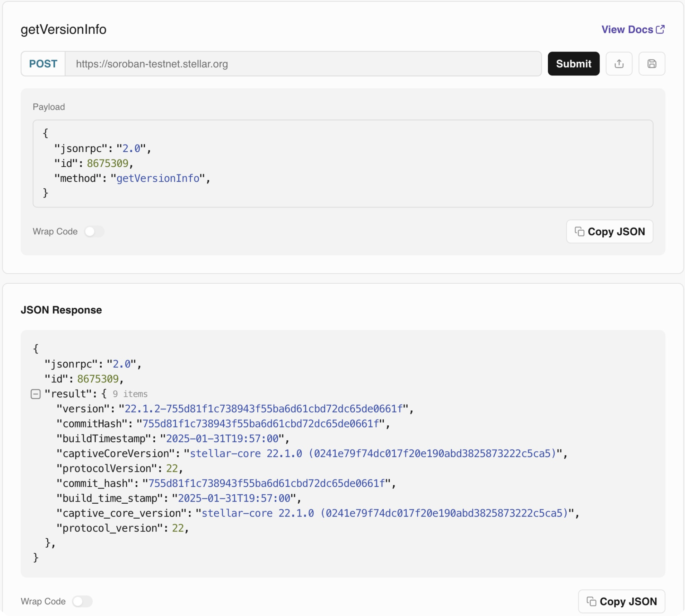This screenshot has height=616, width=685.
Task: Click the captiveCoreVersion value string
Action: 372,454
